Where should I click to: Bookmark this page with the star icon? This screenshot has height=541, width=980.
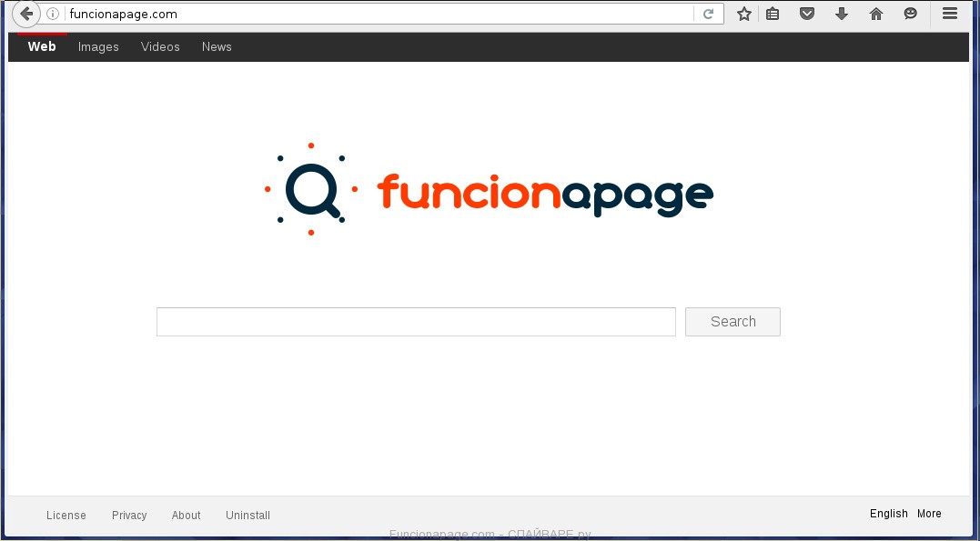(743, 14)
